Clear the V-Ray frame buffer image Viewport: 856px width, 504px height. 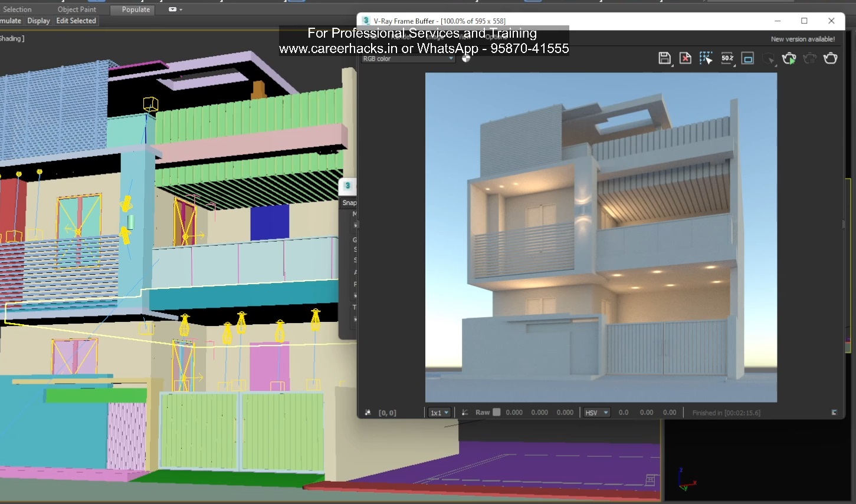point(685,58)
